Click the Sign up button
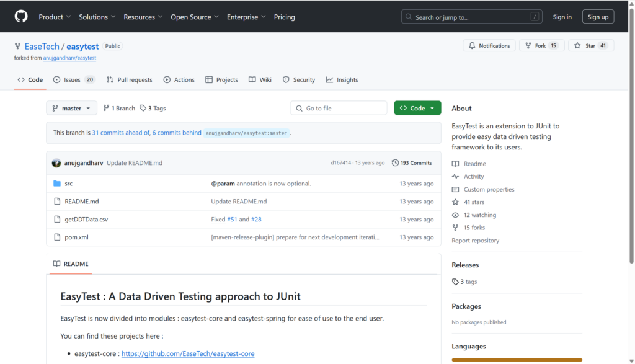This screenshot has height=364, width=635. pos(598,17)
